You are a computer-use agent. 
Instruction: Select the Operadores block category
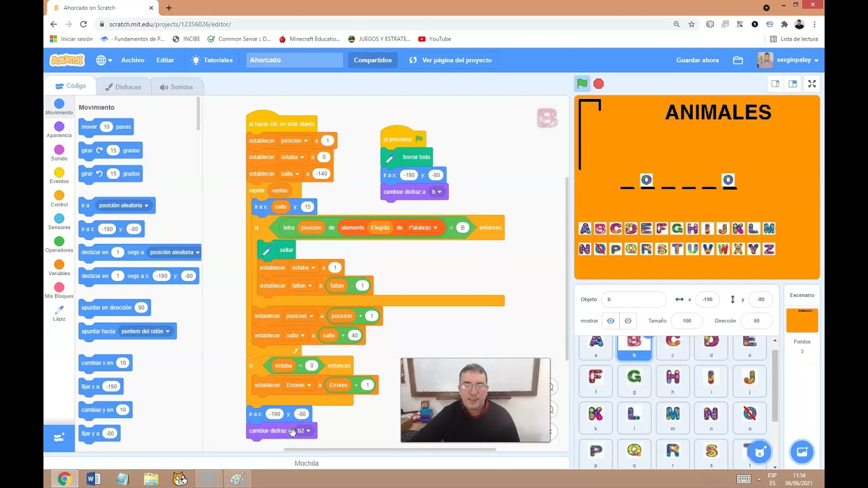pyautogui.click(x=59, y=245)
